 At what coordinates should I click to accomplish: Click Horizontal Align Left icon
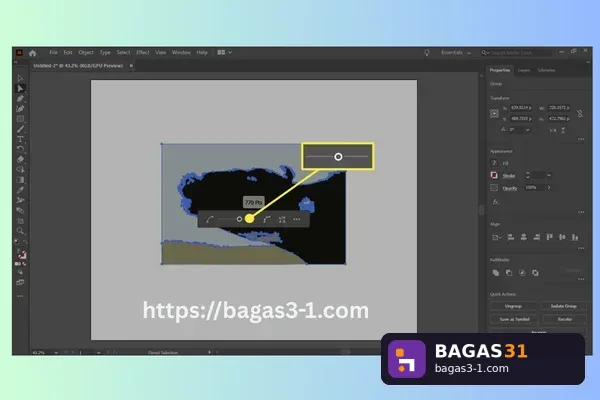point(511,237)
